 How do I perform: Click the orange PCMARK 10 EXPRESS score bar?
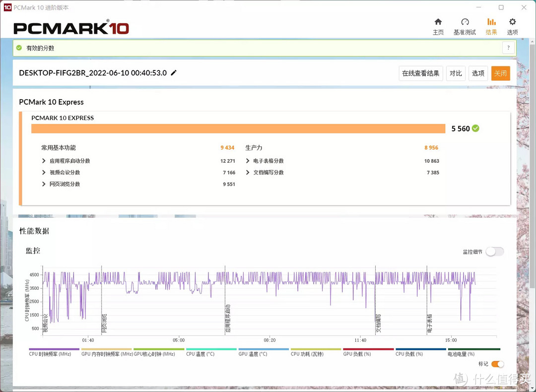tap(238, 129)
